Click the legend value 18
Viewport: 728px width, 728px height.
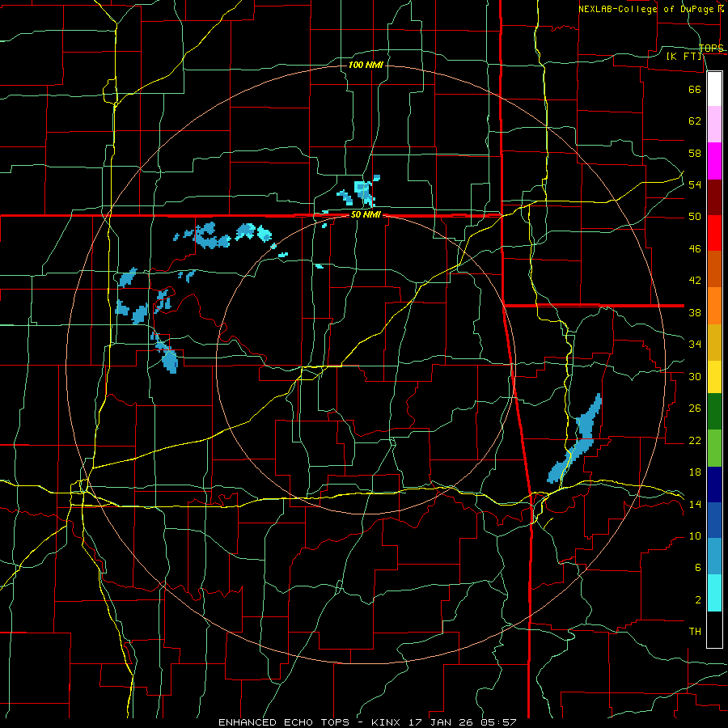coord(695,472)
